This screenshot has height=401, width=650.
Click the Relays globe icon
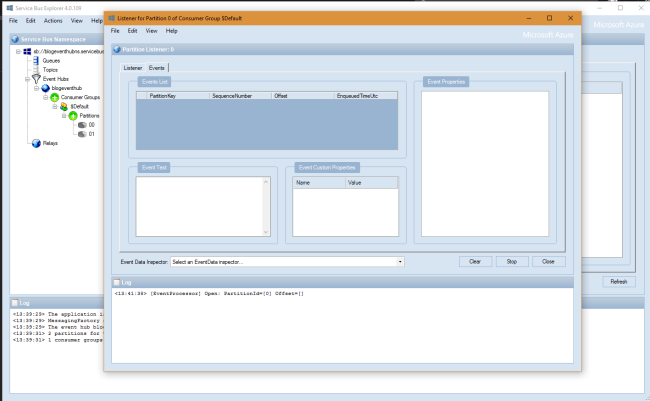click(36, 143)
